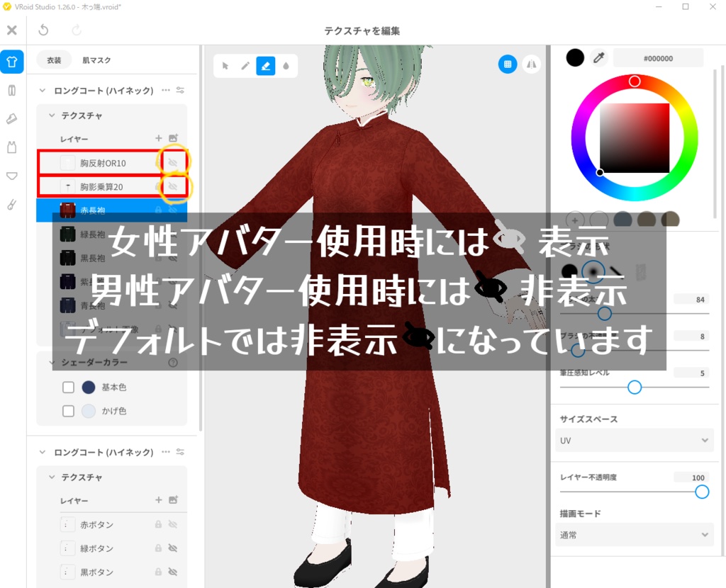Collapse the テクスチャ section for the coat
This screenshot has height=588, width=726.
52,115
